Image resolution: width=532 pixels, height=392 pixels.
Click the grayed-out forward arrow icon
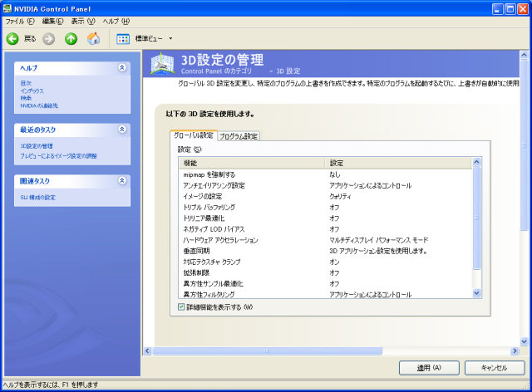(48, 39)
